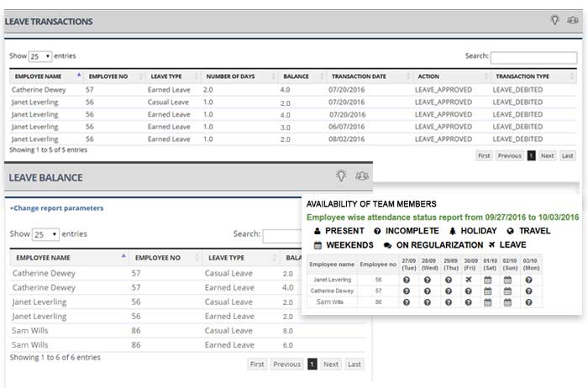Focus the Leave Transactions search field
Image resolution: width=588 pixels, height=388 pixels.
[533, 57]
